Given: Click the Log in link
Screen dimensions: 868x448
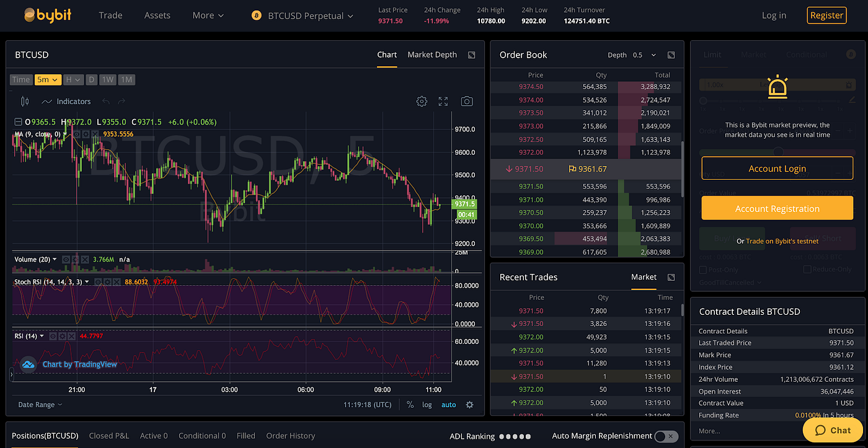Looking at the screenshot, I should point(774,15).
